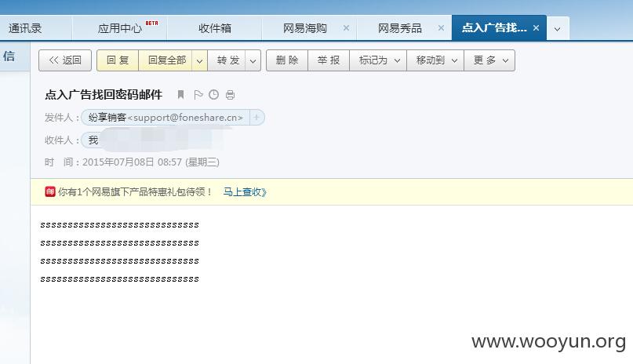Switch to the 通讯录 tab

click(25, 28)
